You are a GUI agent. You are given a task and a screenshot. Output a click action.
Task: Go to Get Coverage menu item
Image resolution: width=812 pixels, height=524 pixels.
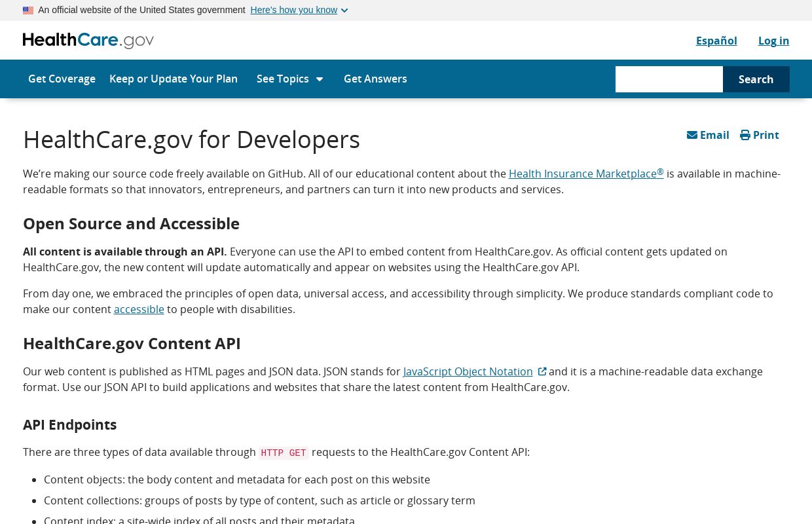62,79
